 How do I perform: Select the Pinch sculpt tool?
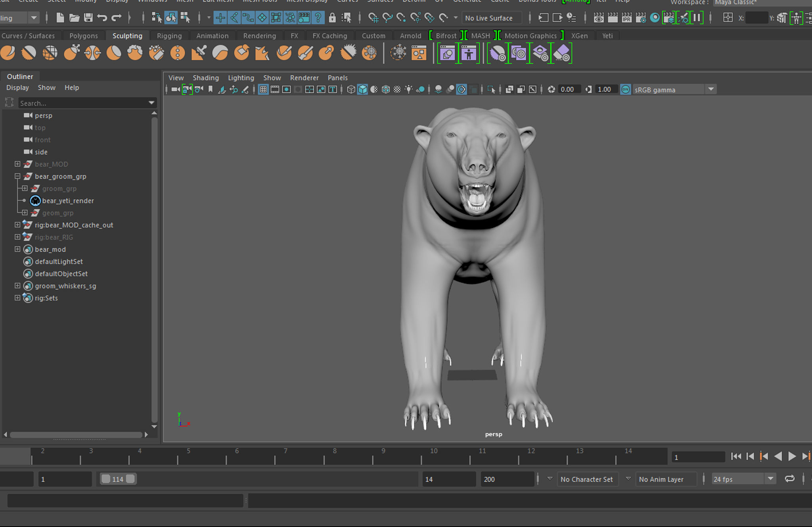[92, 52]
